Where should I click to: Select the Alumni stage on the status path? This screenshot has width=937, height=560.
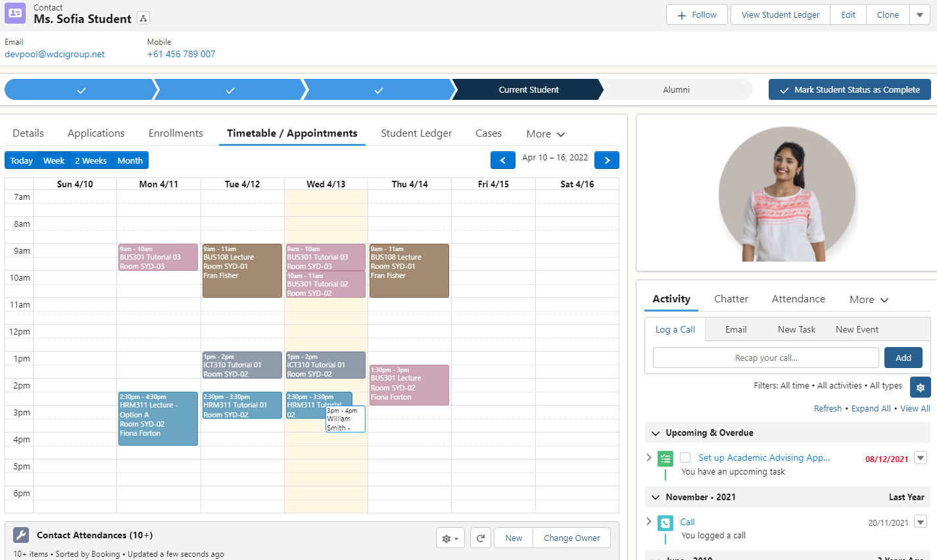click(677, 89)
